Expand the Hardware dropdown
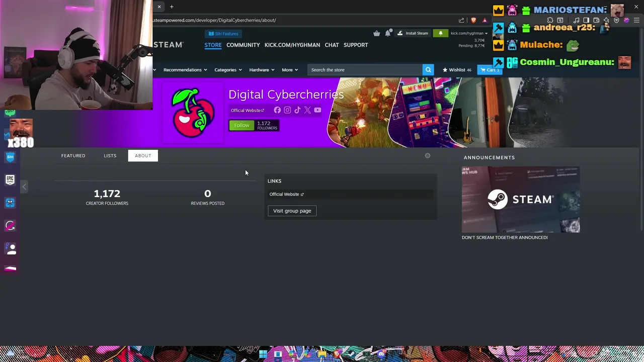Viewport: 644px width, 362px height. [262, 70]
